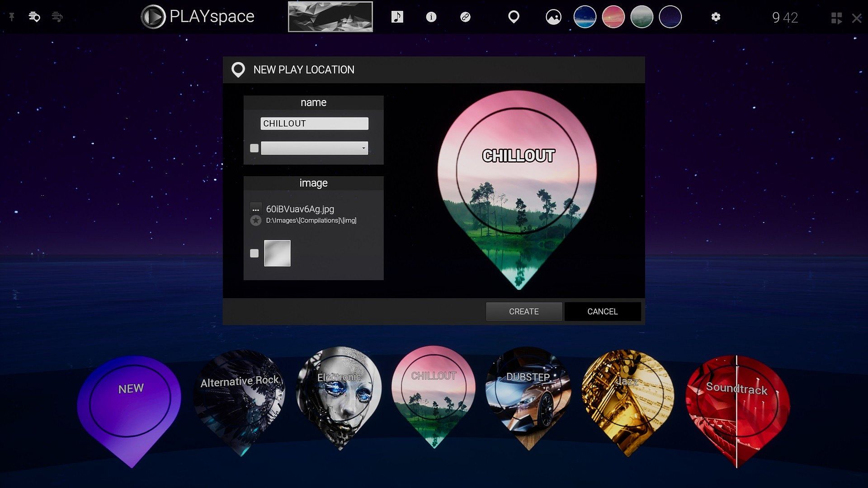Image resolution: width=868 pixels, height=488 pixels.
Task: Open the info icon
Action: pos(431,17)
